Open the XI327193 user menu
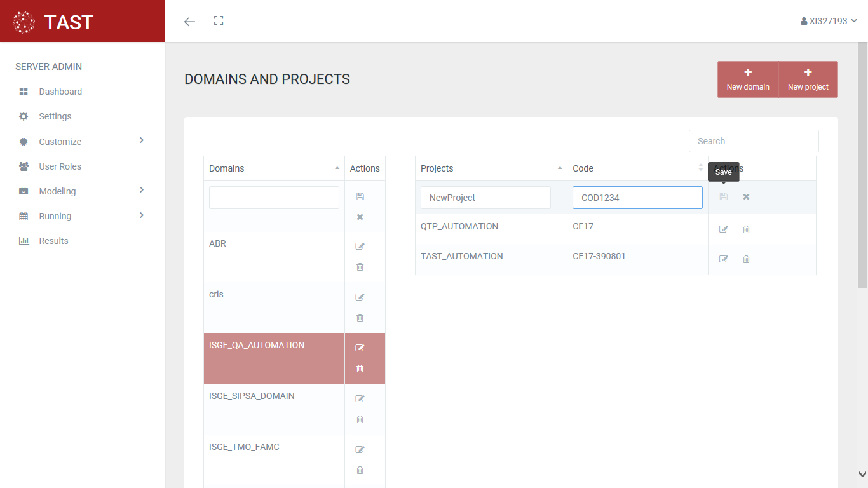The width and height of the screenshot is (868, 488). [x=829, y=21]
